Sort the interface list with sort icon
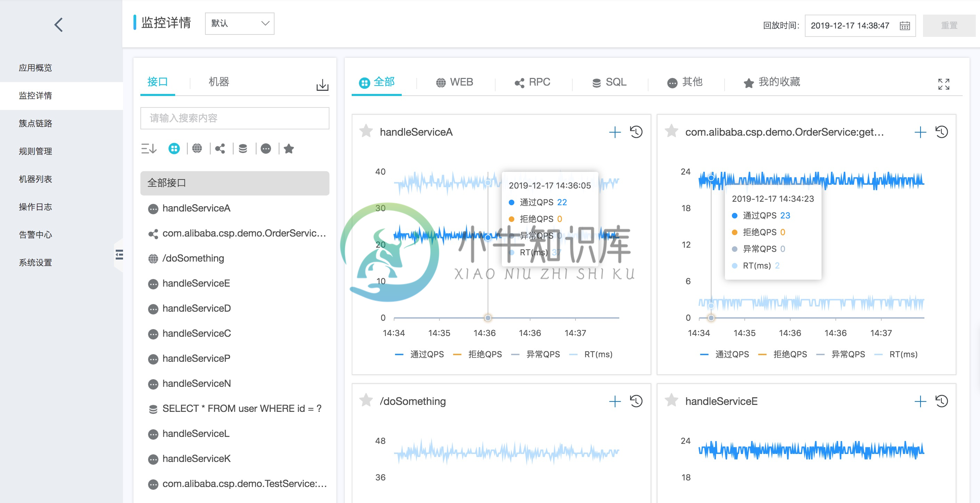The width and height of the screenshot is (980, 503). 149,149
